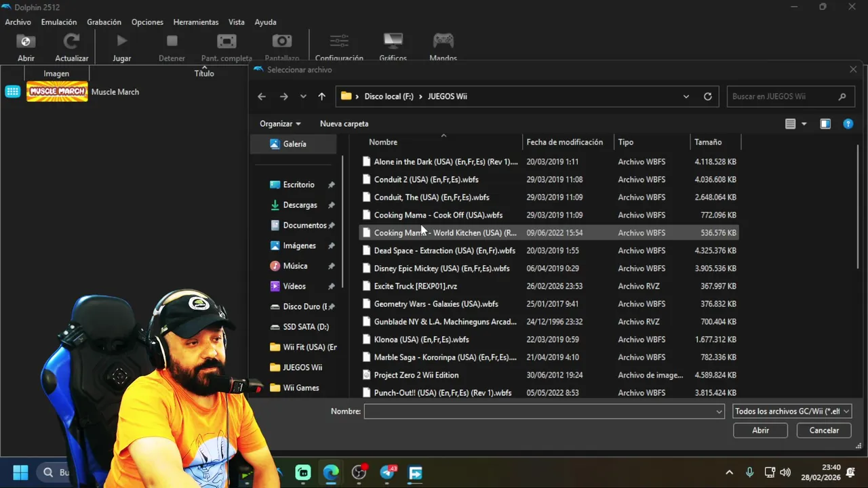Open the view options dropdown arrow
The image size is (868, 488).
click(804, 124)
